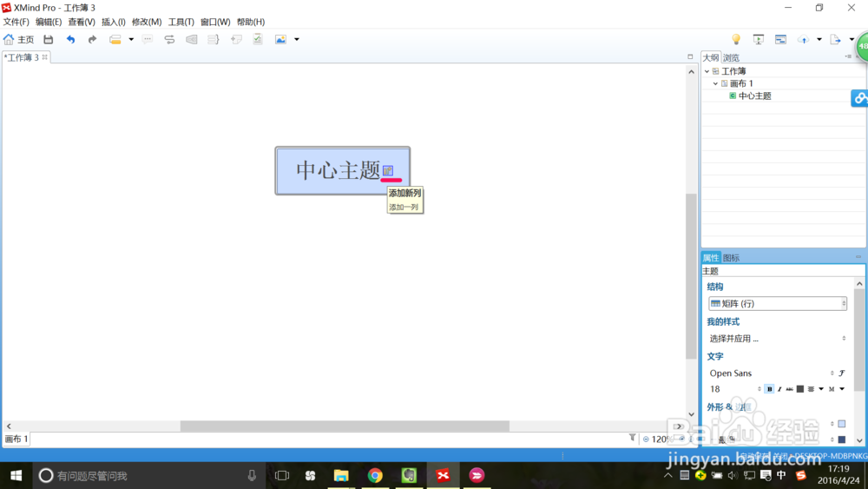Open the font chooser script icon
The image size is (868, 489).
[x=842, y=373]
